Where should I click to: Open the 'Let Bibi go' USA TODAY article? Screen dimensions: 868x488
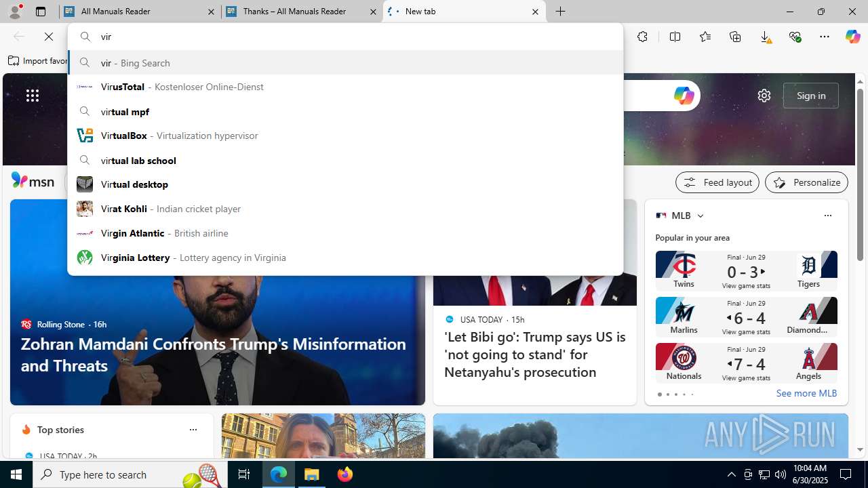tap(535, 354)
